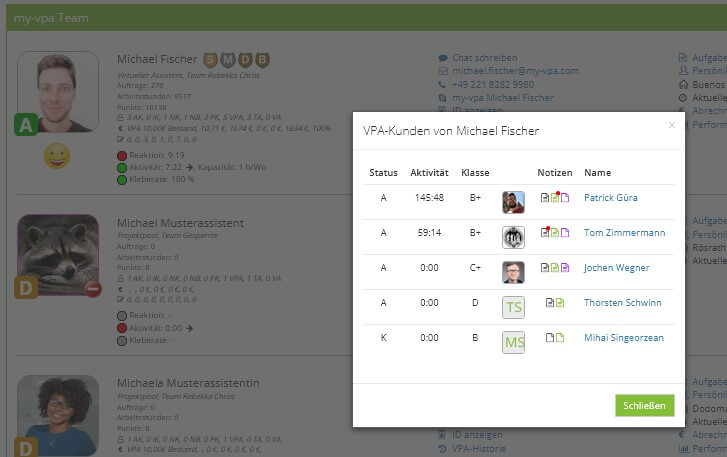This screenshot has width=727, height=457.
Task: Select the activity value 145:48
Action: click(429, 197)
